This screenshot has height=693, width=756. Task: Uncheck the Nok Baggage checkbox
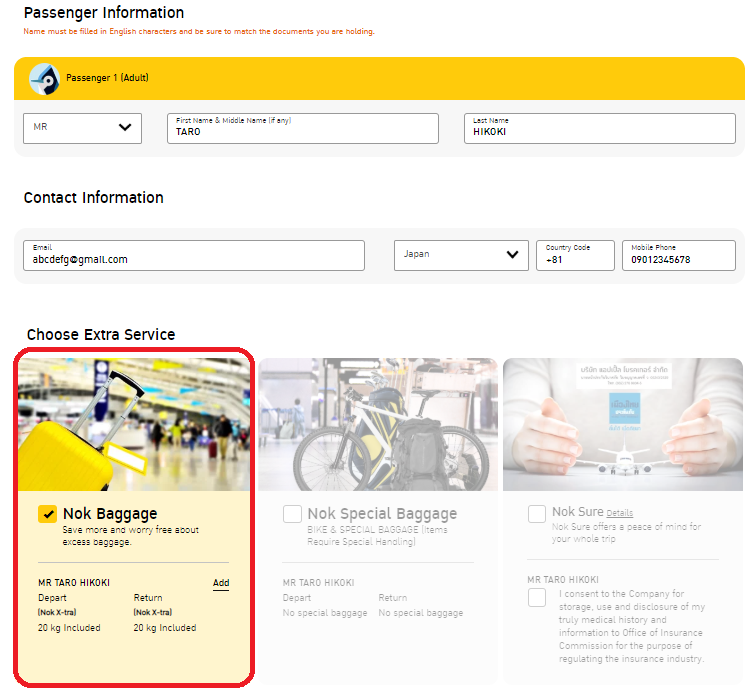[47, 514]
